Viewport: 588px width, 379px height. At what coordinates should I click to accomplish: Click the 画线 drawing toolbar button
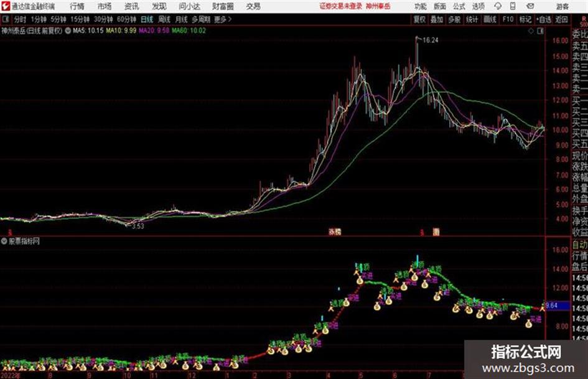(x=490, y=19)
